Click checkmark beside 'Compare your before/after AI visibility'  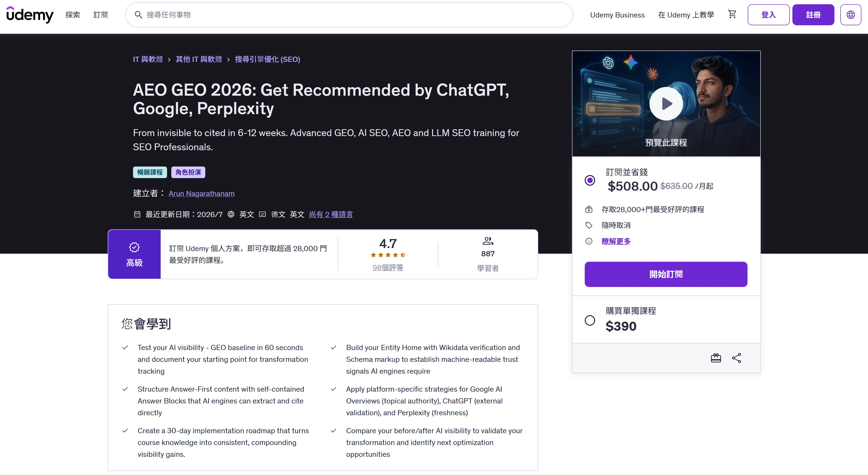pos(334,431)
